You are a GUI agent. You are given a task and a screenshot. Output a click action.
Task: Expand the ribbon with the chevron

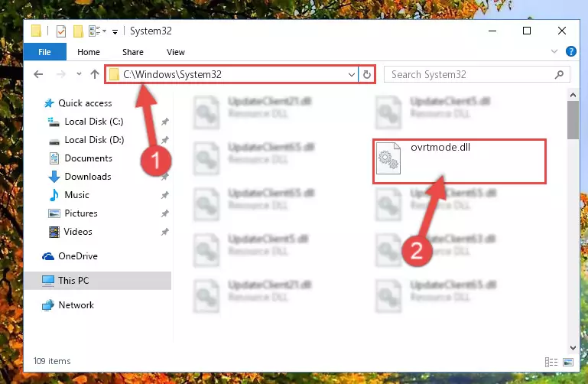point(554,51)
